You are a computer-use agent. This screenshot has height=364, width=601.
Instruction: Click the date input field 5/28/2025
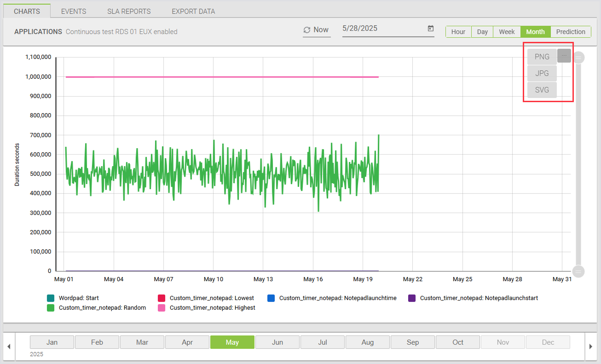382,29
